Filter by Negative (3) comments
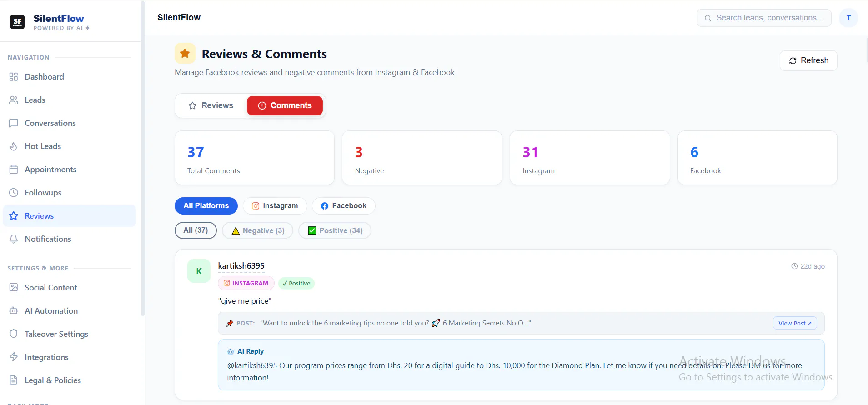The width and height of the screenshot is (868, 405). (257, 230)
